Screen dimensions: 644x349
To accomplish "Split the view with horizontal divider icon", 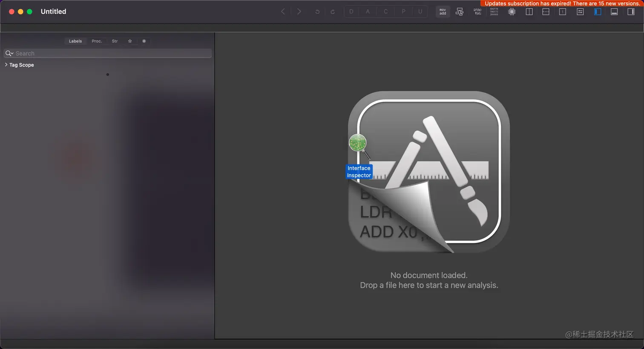I will (x=546, y=12).
